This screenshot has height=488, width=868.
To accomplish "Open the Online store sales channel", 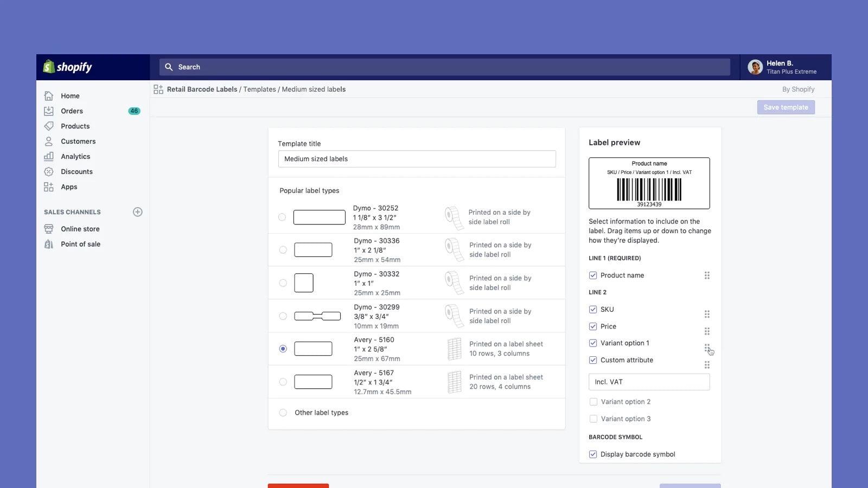I will tap(80, 228).
